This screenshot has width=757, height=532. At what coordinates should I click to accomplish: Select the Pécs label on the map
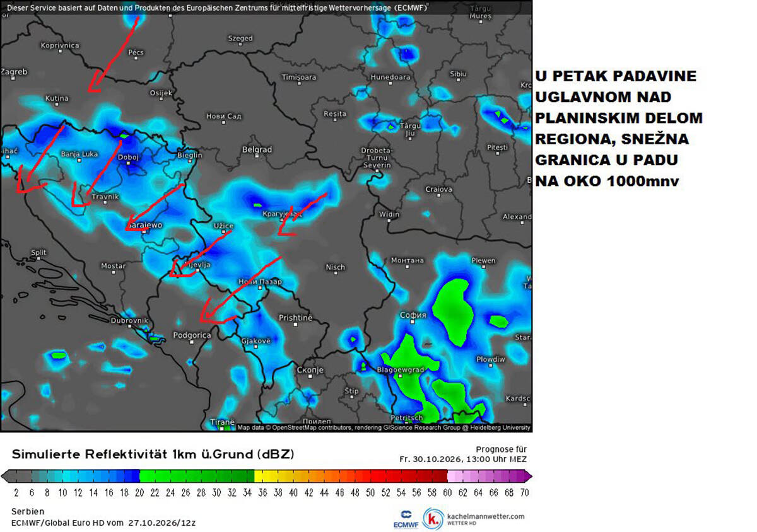[x=136, y=53]
